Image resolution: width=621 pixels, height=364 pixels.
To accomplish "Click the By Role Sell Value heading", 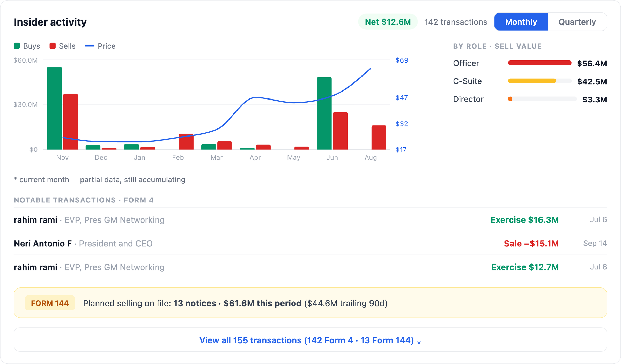I will pyautogui.click(x=497, y=46).
